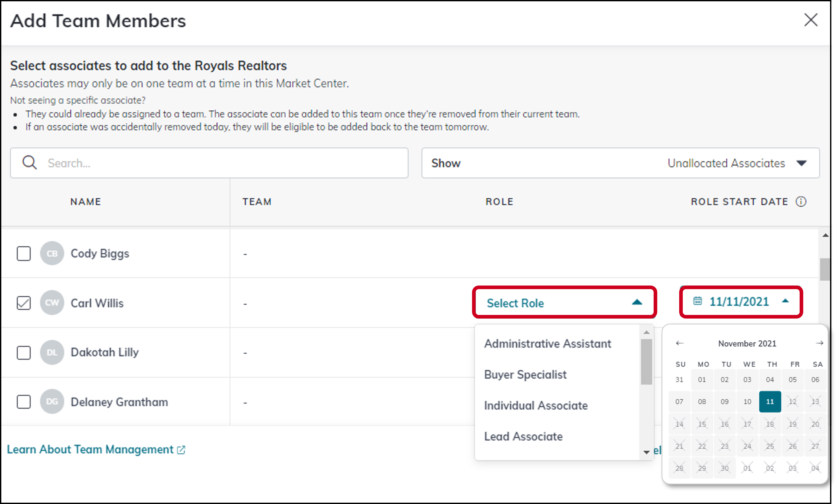Image resolution: width=836 pixels, height=504 pixels.
Task: Choose Individual Associate role
Action: (x=536, y=405)
